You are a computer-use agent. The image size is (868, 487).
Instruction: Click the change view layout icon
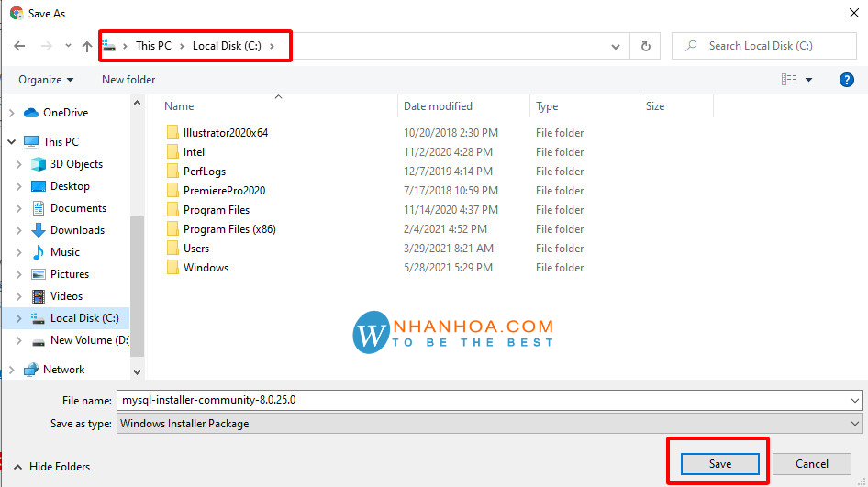pos(789,80)
